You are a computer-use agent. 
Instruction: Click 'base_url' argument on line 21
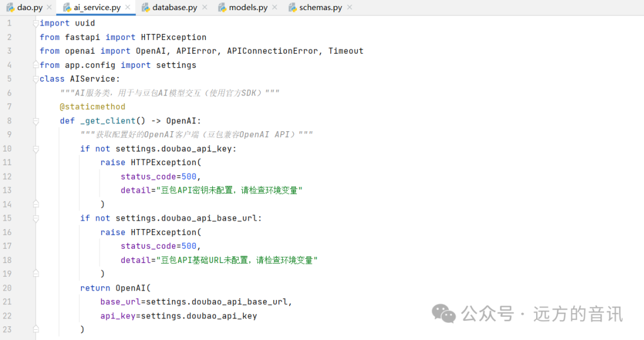click(120, 302)
